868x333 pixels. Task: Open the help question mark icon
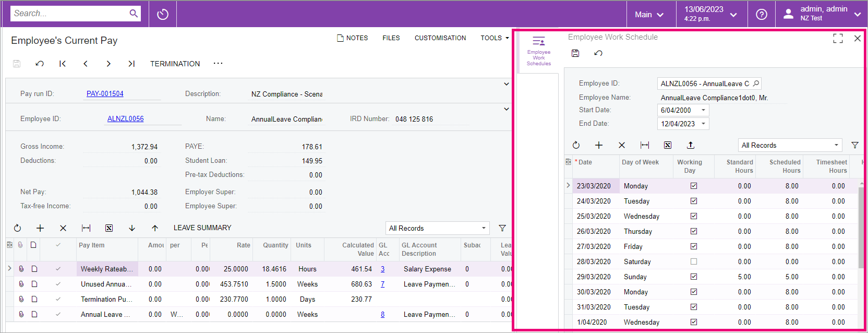coord(762,14)
